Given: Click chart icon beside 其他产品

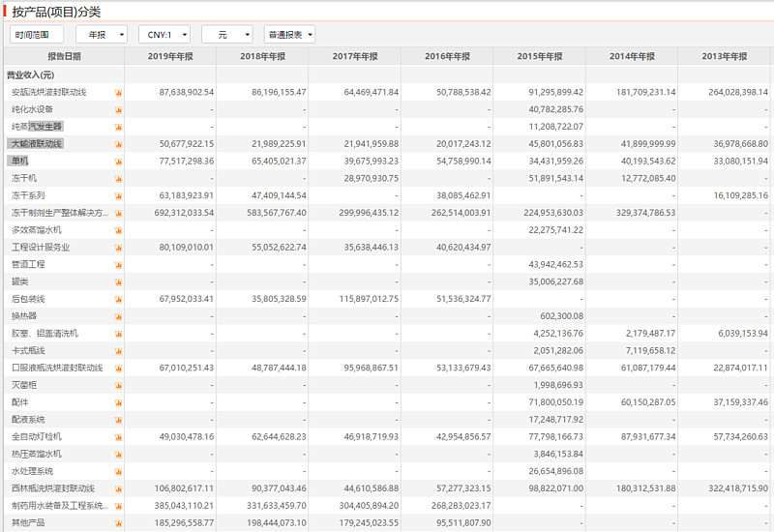Looking at the screenshot, I should (119, 523).
